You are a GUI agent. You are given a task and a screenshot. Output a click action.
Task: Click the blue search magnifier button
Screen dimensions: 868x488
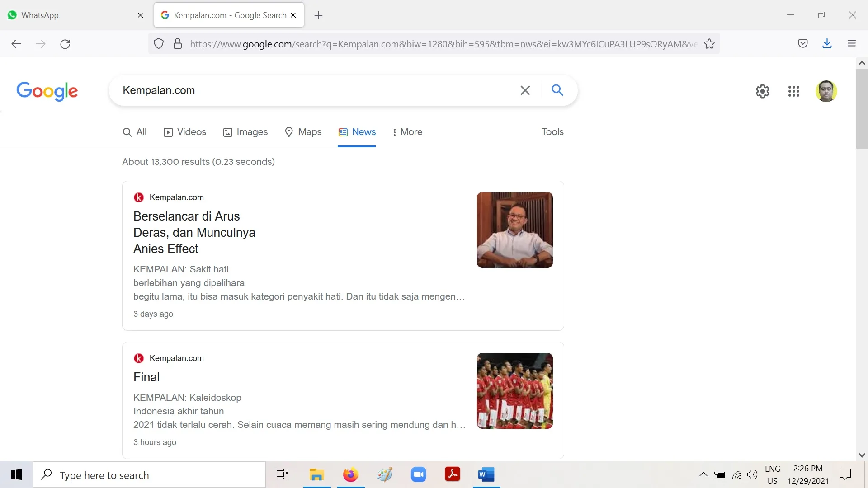pos(557,90)
